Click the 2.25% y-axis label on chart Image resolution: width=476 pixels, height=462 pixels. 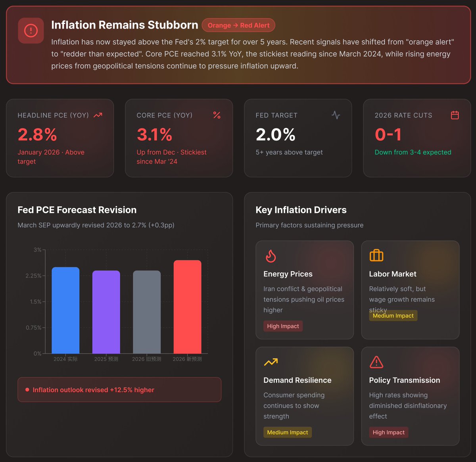[x=34, y=276]
